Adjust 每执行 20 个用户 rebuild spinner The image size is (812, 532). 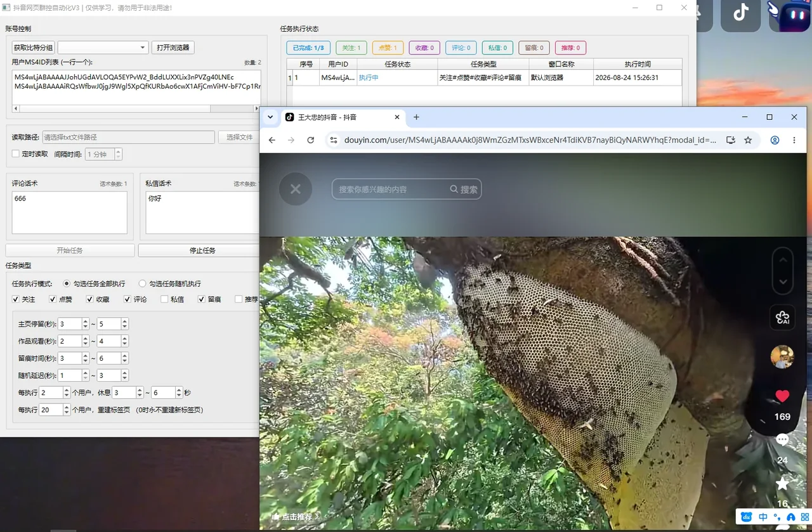(x=55, y=410)
